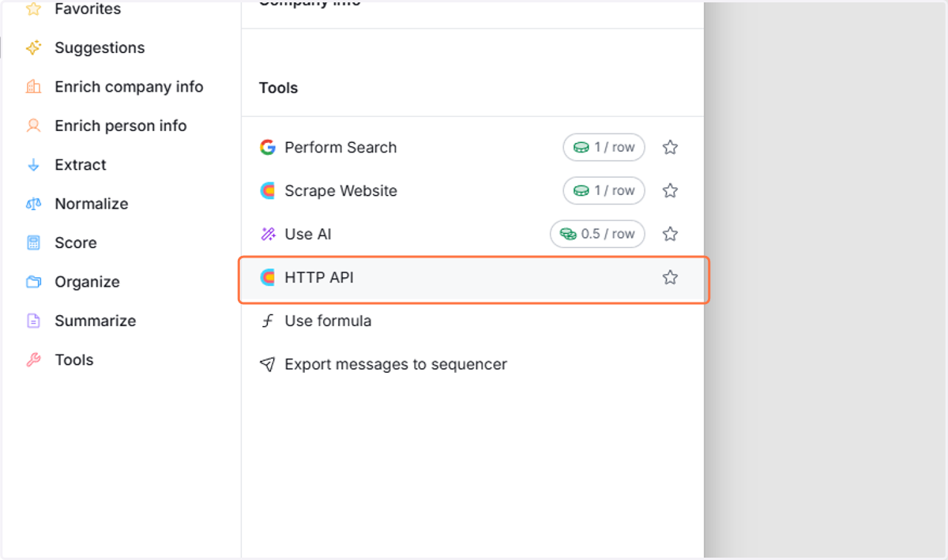Click the building icon for company info
The height and width of the screenshot is (560, 948).
coord(33,87)
